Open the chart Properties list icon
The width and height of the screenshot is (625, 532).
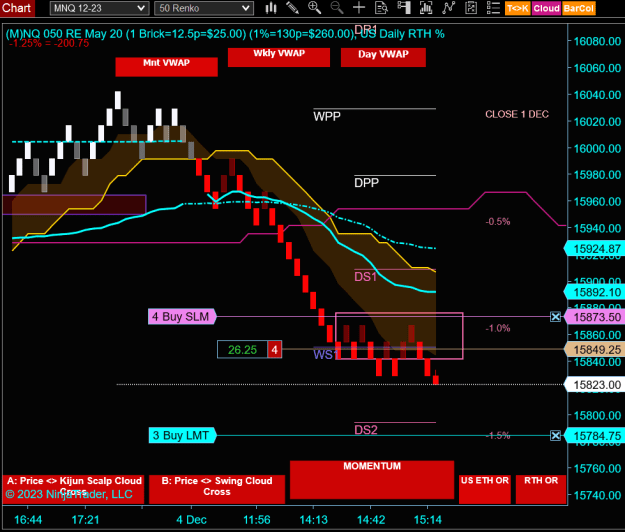coord(493,8)
